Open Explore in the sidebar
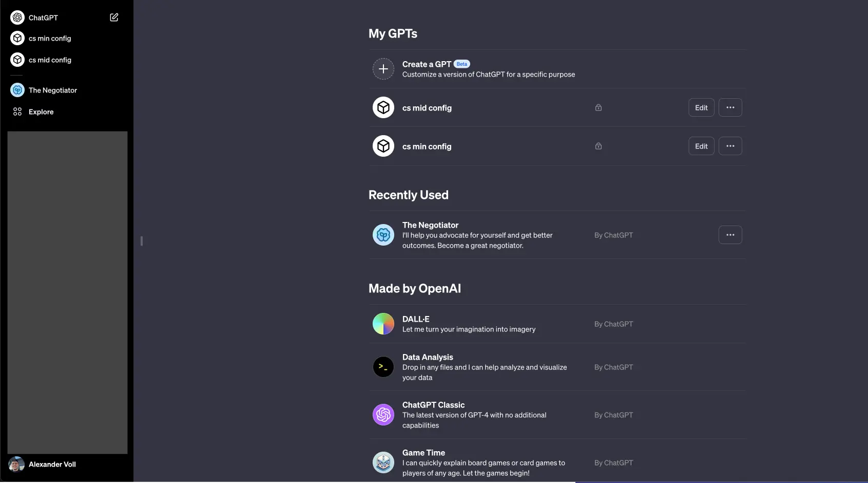Viewport: 868px width, 483px height. pos(41,112)
